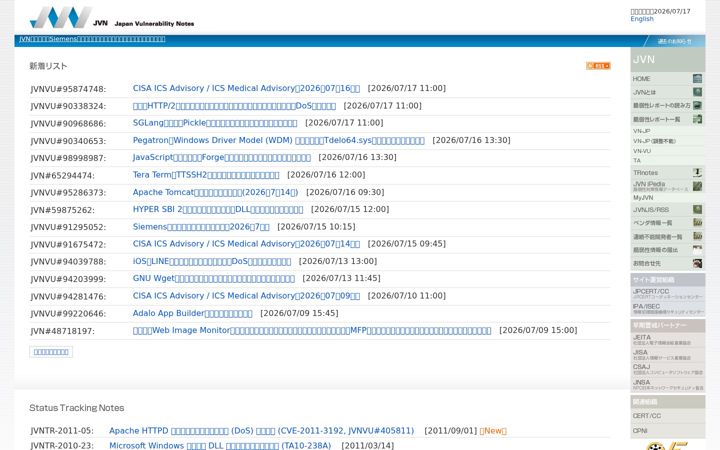The image size is (720, 450).
Task: Open Apache HTTPD DoS note JVNTR-2011-05
Action: (261, 431)
